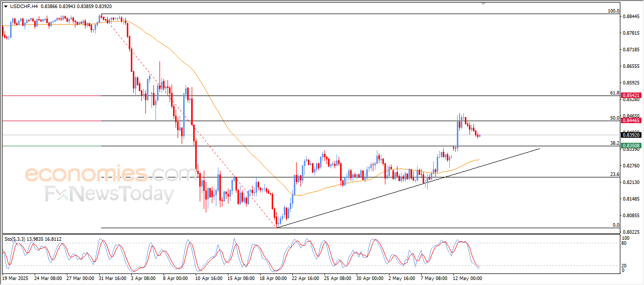Select the black ascending trendline
Image resolution: width=644 pixels, height=285 pixels.
click(408, 187)
